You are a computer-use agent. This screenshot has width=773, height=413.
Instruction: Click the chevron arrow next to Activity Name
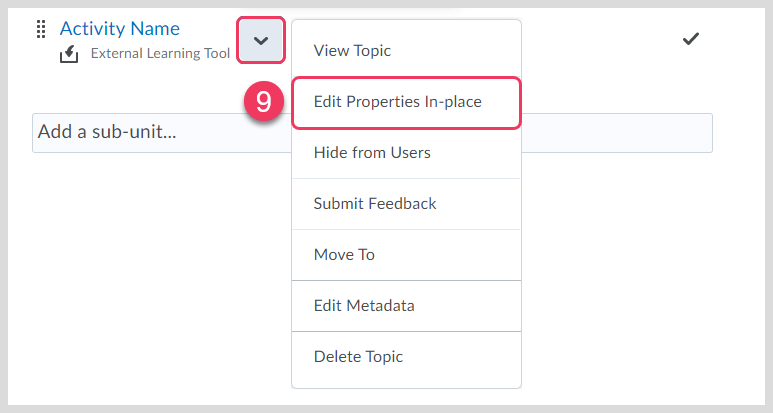[261, 40]
